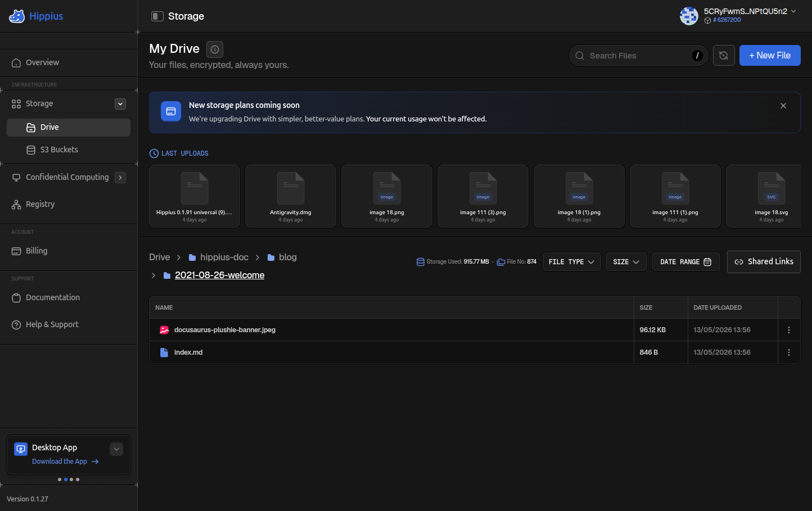Collapse the Storage section chevron
This screenshot has height=511, width=812.
click(120, 104)
